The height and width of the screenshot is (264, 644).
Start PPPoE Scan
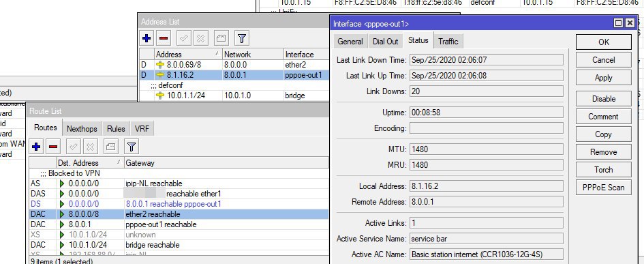(x=604, y=188)
